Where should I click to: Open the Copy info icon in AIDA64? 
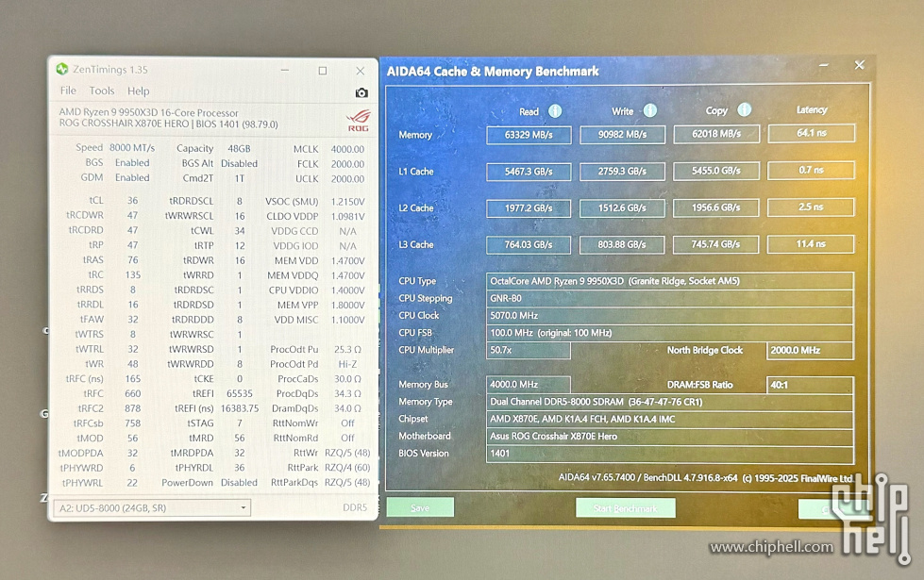745,109
